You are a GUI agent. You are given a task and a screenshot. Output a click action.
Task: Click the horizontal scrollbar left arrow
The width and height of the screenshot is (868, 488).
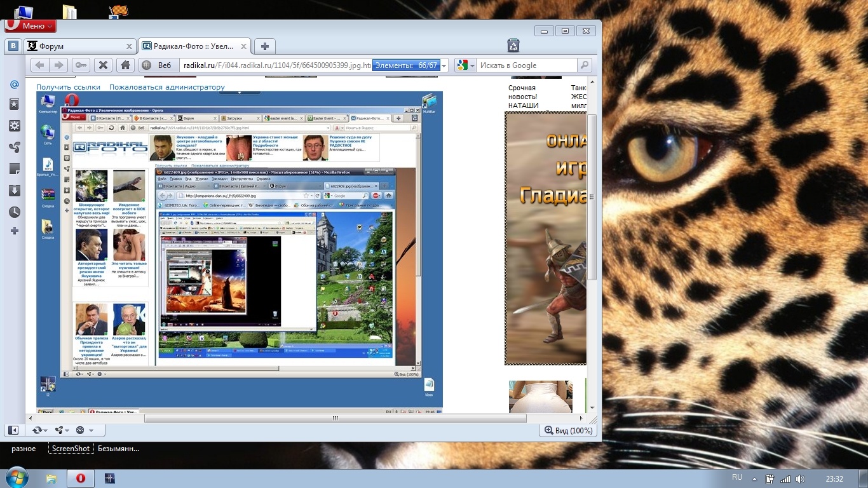pos(30,419)
